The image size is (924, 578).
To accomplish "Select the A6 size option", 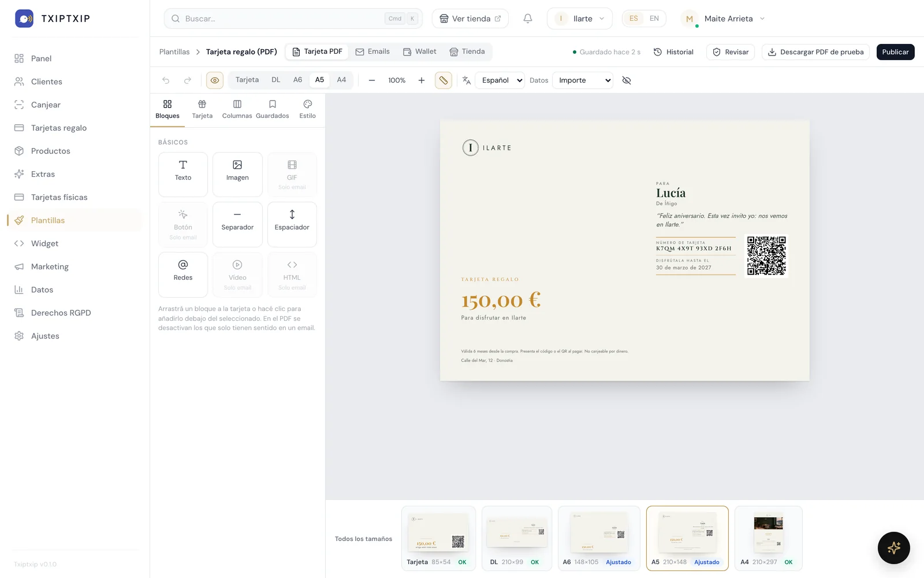I will 297,80.
